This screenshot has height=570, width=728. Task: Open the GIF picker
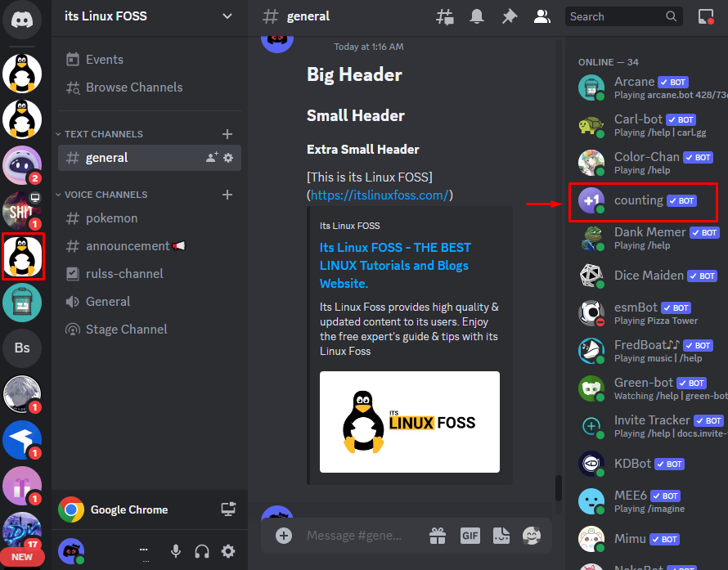click(470, 536)
